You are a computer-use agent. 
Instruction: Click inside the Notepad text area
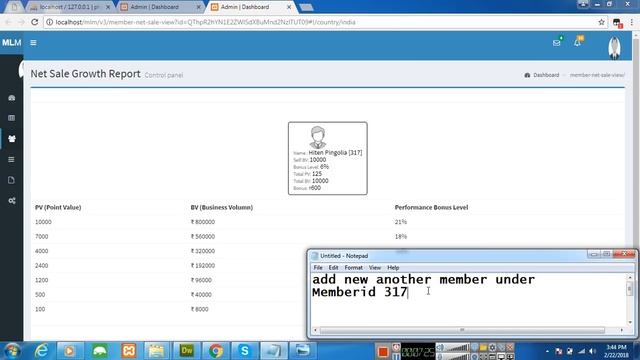(x=468, y=300)
